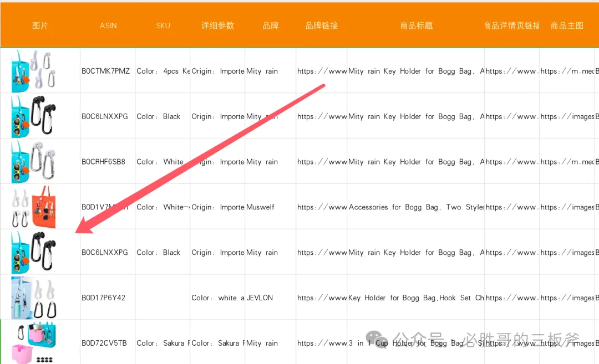Open the product image for B0CRHF6SB8
The height and width of the screenshot is (364, 599).
pyautogui.click(x=34, y=162)
